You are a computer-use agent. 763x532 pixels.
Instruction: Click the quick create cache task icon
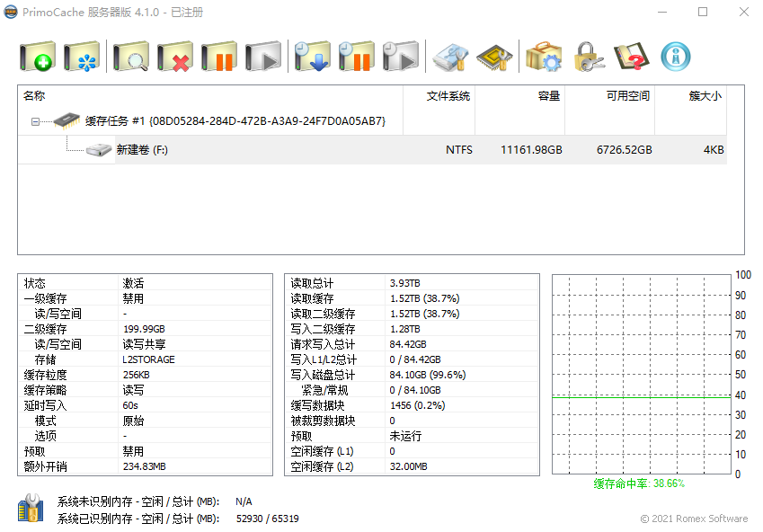82,58
